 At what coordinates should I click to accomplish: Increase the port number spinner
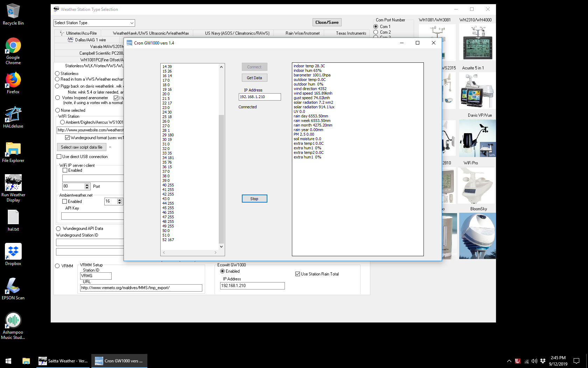pyautogui.click(x=87, y=184)
